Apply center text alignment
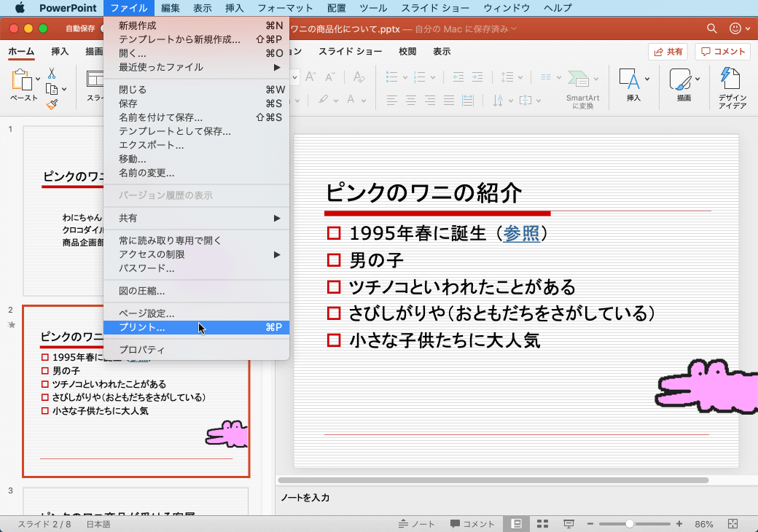Image resolution: width=758 pixels, height=532 pixels. 411,101
